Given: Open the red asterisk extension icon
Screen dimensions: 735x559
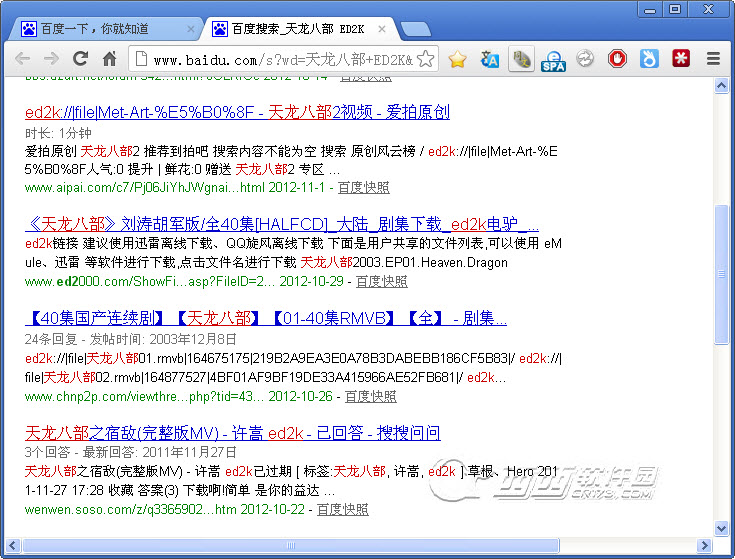Looking at the screenshot, I should tap(681, 59).
